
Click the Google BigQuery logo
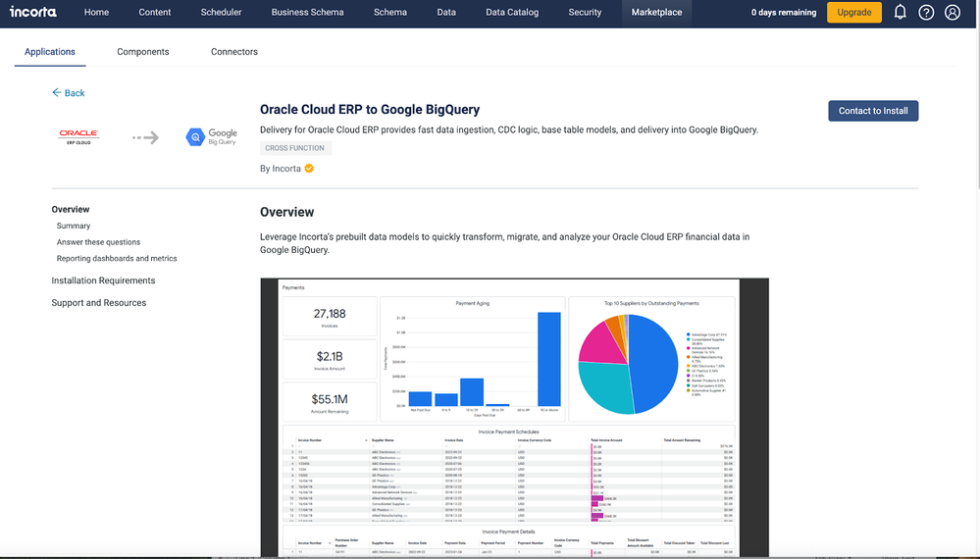211,136
